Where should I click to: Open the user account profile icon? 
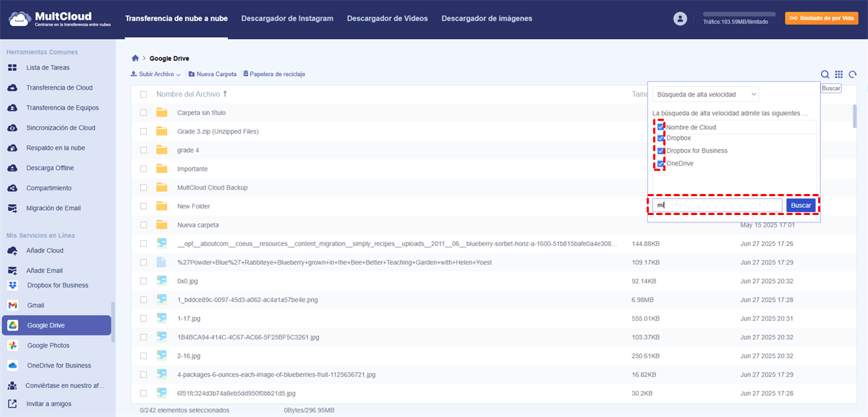click(679, 19)
